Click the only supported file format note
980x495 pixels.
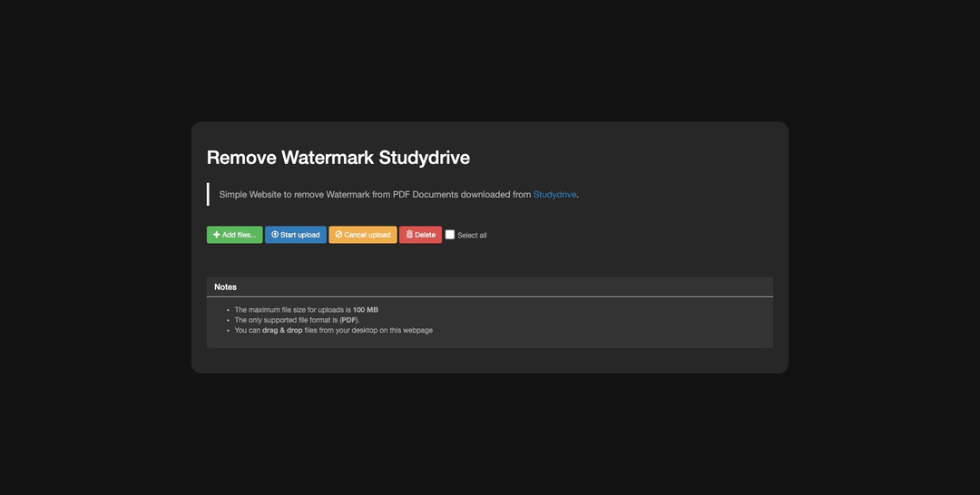tap(297, 320)
